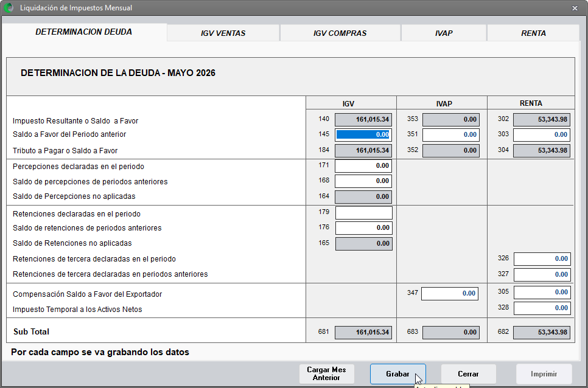Image resolution: width=588 pixels, height=388 pixels.
Task: Click field 302 Renta Impuesto Resultante value
Action: pos(542,119)
